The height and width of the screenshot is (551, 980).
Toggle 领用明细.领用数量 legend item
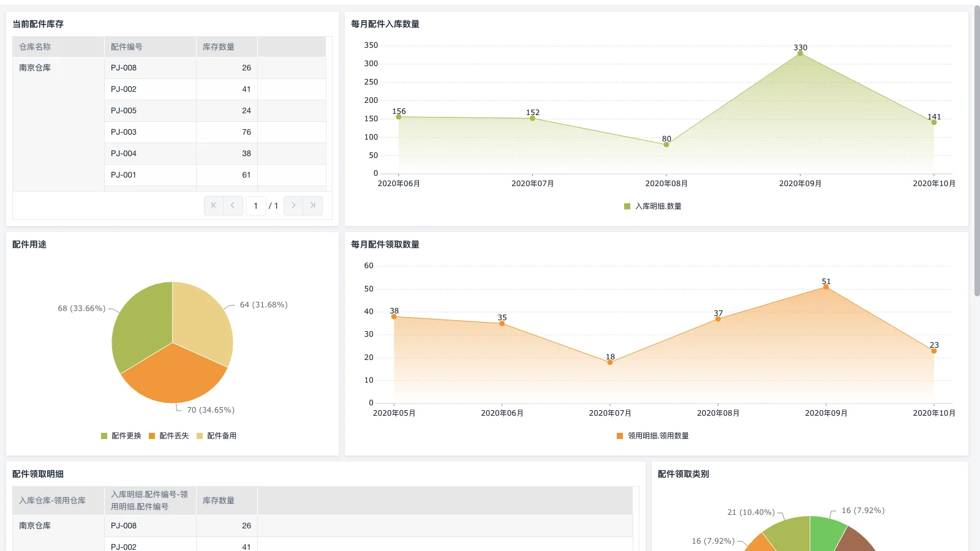(653, 436)
